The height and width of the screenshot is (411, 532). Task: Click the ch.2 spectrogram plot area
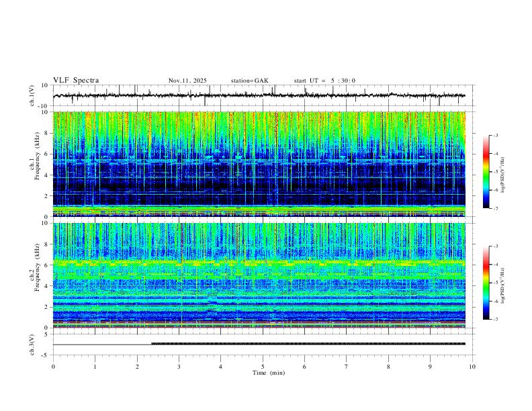[259, 275]
